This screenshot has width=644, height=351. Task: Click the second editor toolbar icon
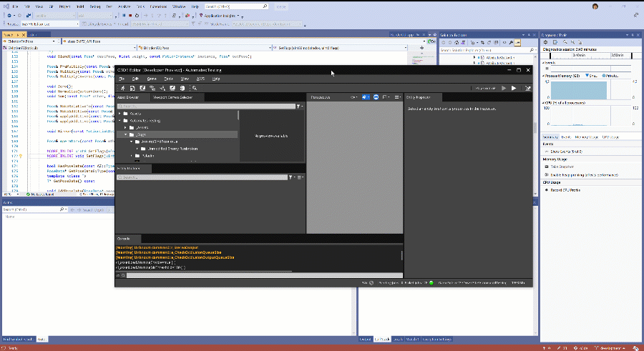132,88
